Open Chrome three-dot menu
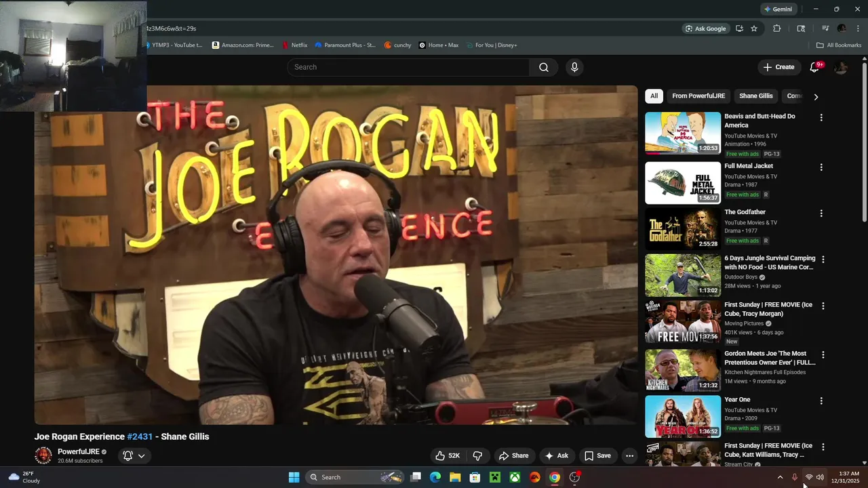Viewport: 868px width, 488px height. click(858, 28)
